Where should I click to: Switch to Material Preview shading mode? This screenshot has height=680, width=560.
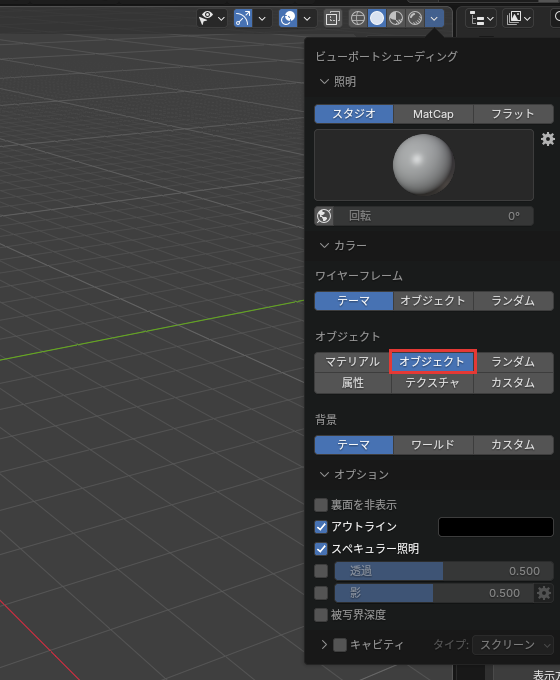tap(396, 18)
